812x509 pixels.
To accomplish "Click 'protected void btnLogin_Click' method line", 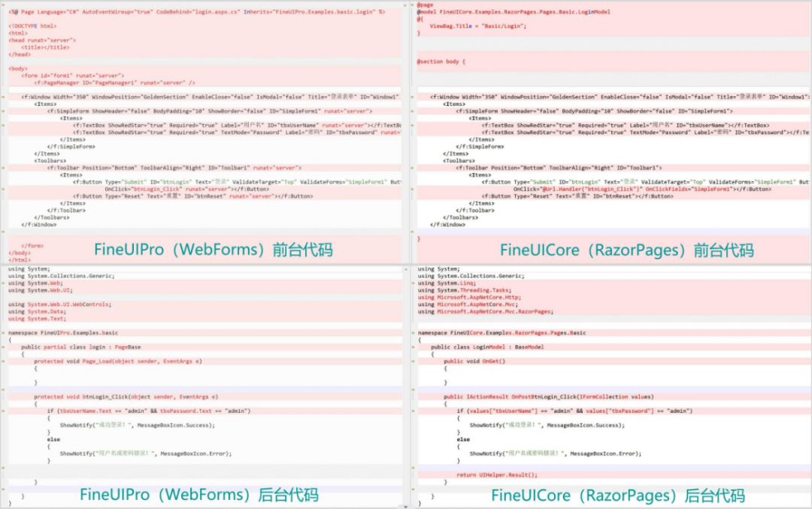I will point(126,397).
